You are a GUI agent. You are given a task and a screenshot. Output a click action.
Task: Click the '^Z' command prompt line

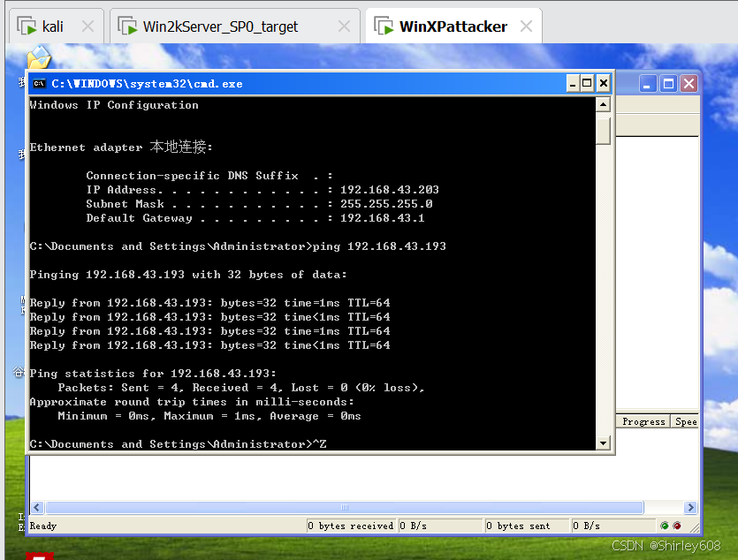[x=178, y=444]
